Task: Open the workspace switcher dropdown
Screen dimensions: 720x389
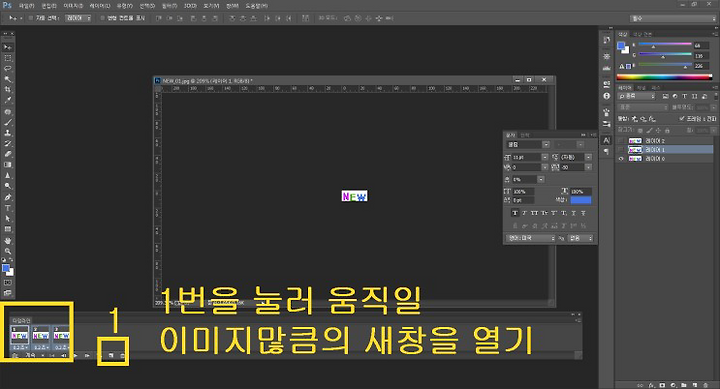Action: (x=673, y=18)
